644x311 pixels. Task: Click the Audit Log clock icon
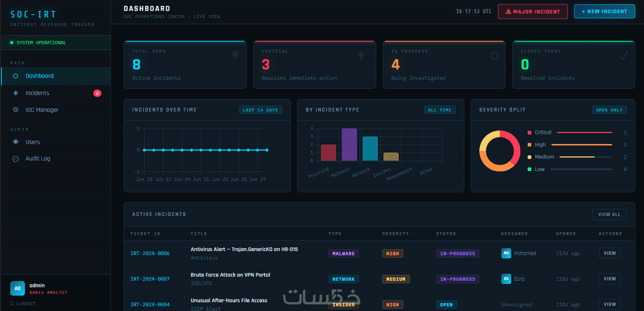(15, 159)
